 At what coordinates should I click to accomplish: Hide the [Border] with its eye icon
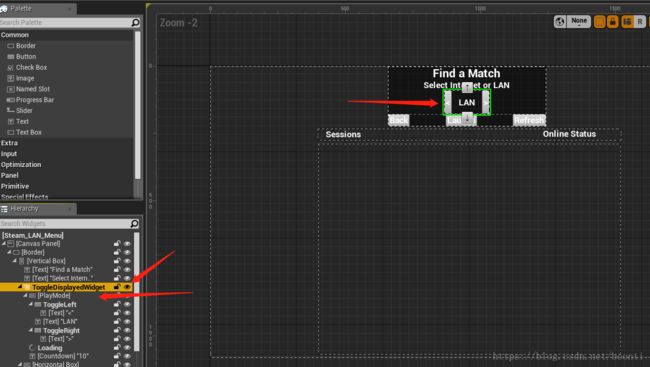pos(127,252)
